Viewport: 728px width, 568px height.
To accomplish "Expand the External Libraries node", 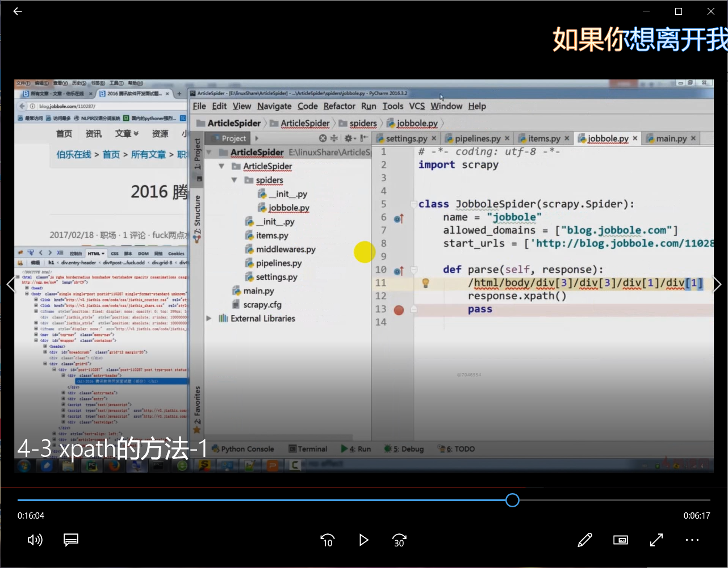I will pyautogui.click(x=209, y=318).
